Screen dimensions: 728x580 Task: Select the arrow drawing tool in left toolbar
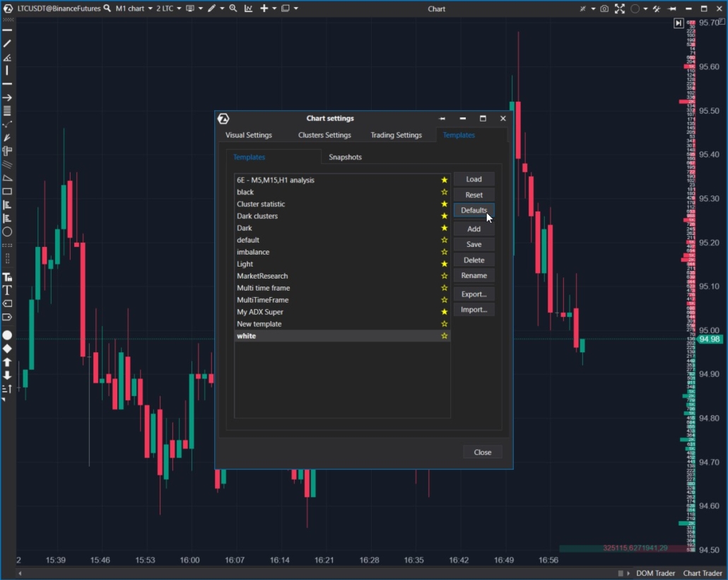pos(7,98)
